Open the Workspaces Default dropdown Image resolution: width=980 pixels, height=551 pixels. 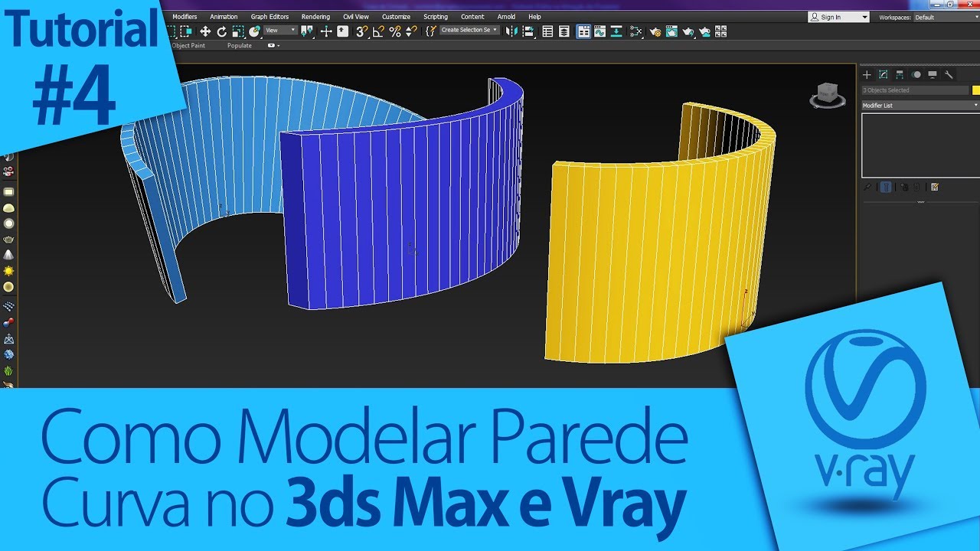946,17
